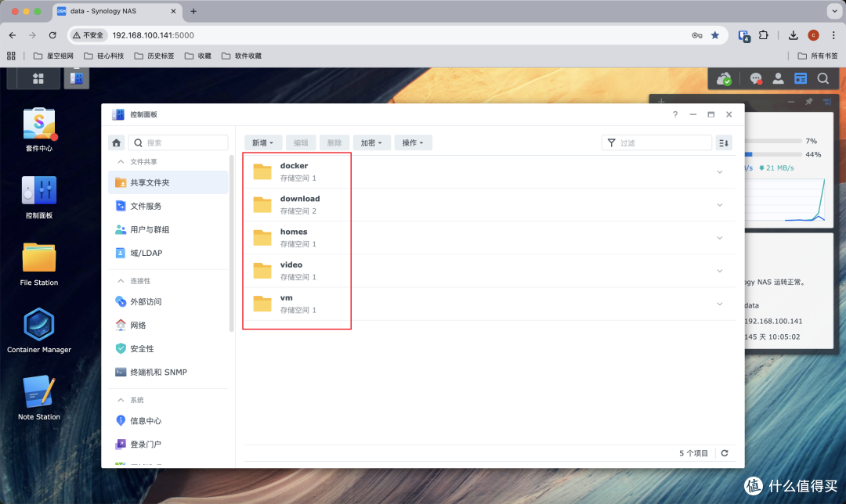
Task: Expand download folder details chevron
Action: [720, 205]
